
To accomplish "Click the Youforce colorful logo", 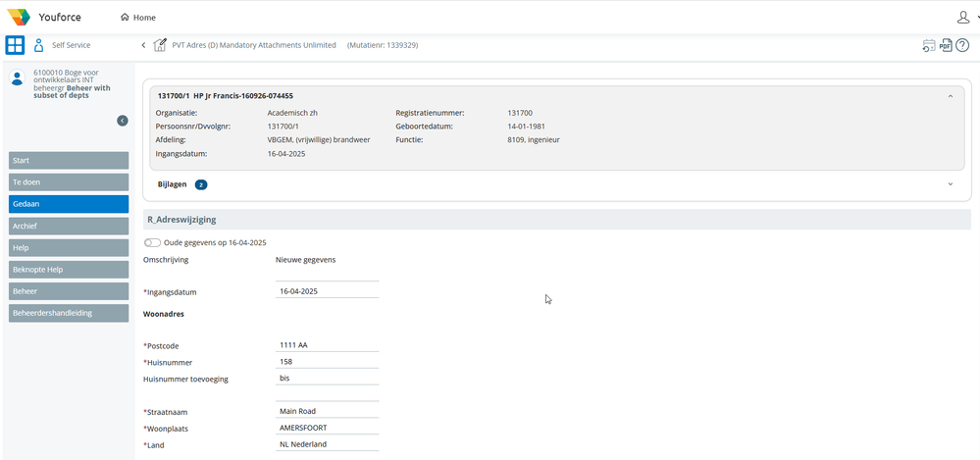I will click(x=19, y=17).
